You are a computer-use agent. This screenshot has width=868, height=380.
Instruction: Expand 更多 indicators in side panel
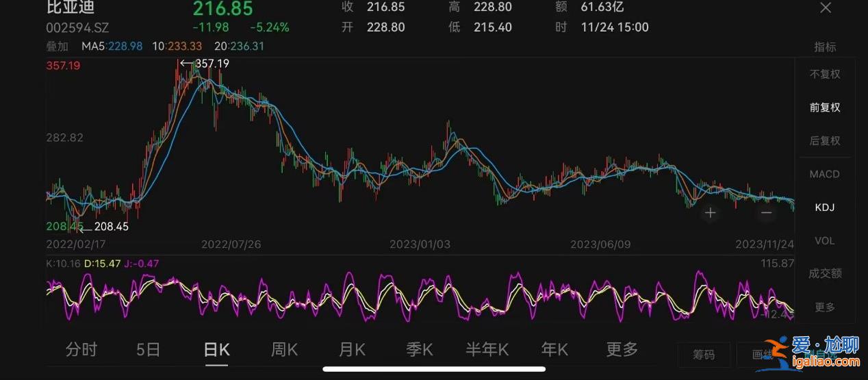click(824, 307)
